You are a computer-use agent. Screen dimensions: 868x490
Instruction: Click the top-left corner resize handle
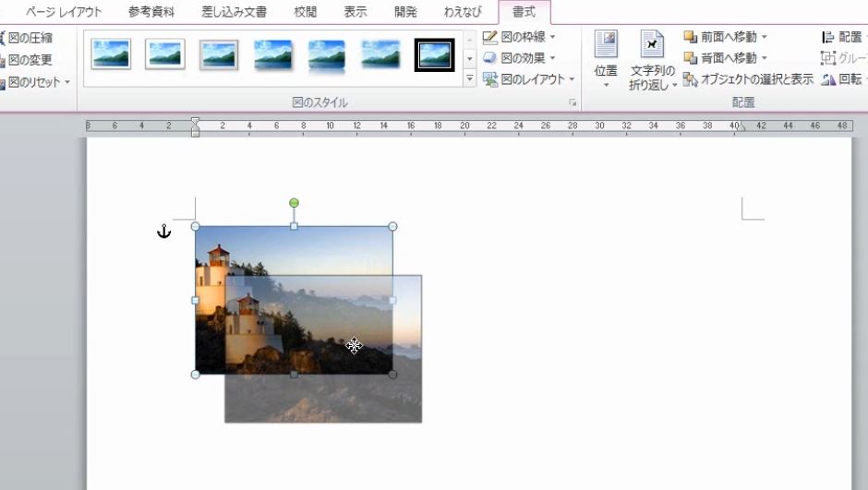pyautogui.click(x=195, y=226)
